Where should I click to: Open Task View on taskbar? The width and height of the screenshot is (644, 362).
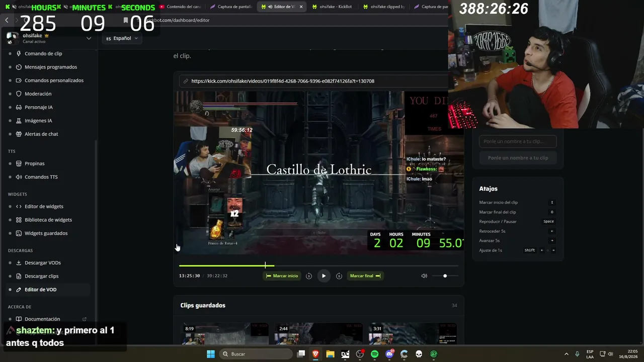point(301,354)
